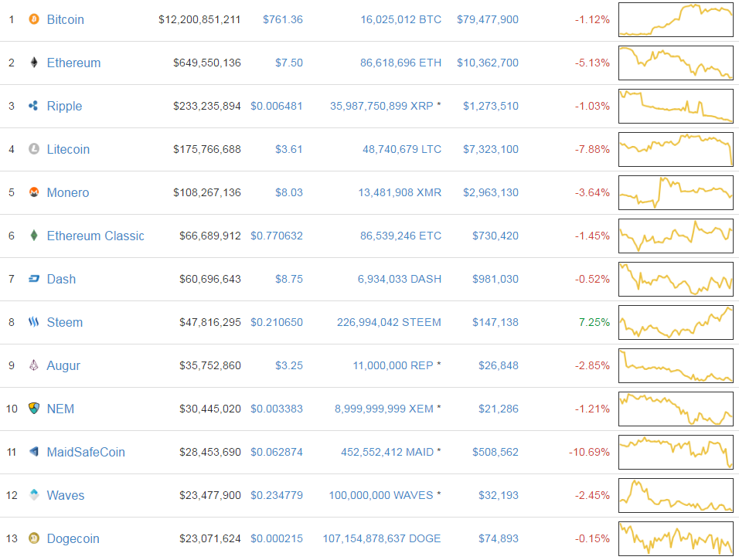The image size is (739, 560).
Task: Click Steem price $0.210650
Action: (277, 323)
